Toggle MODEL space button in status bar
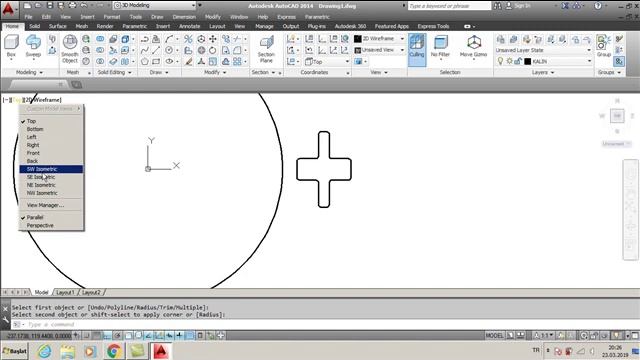The image size is (640, 360). 494,336
